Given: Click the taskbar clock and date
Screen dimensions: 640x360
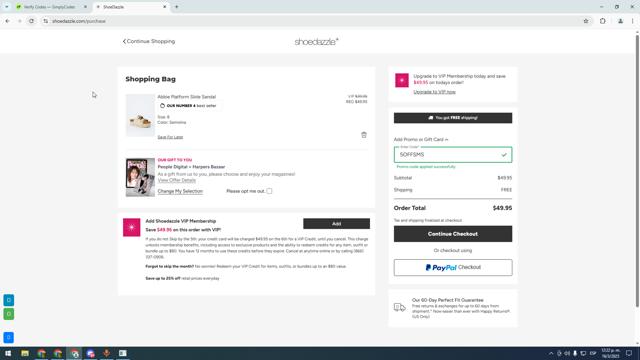Looking at the screenshot, I should (x=610, y=353).
